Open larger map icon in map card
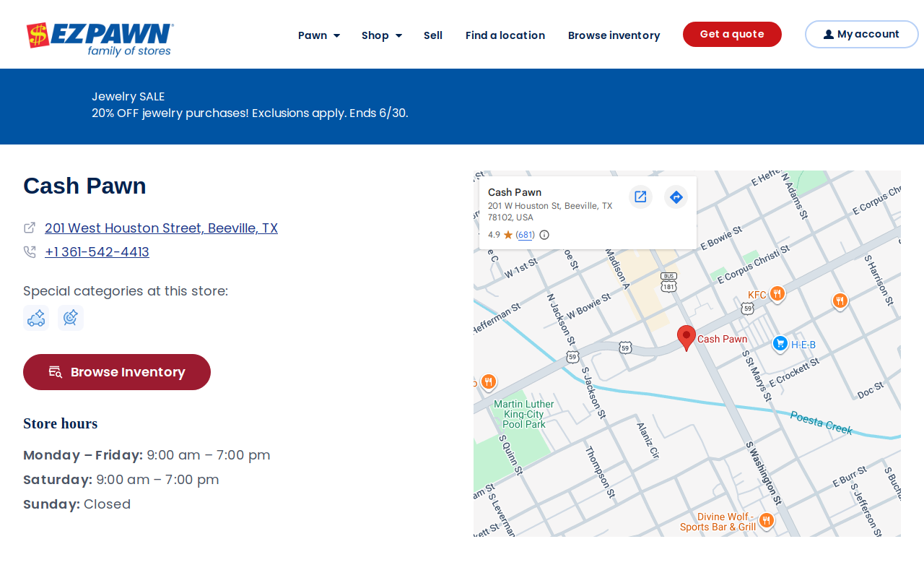This screenshot has width=924, height=578. (640, 197)
